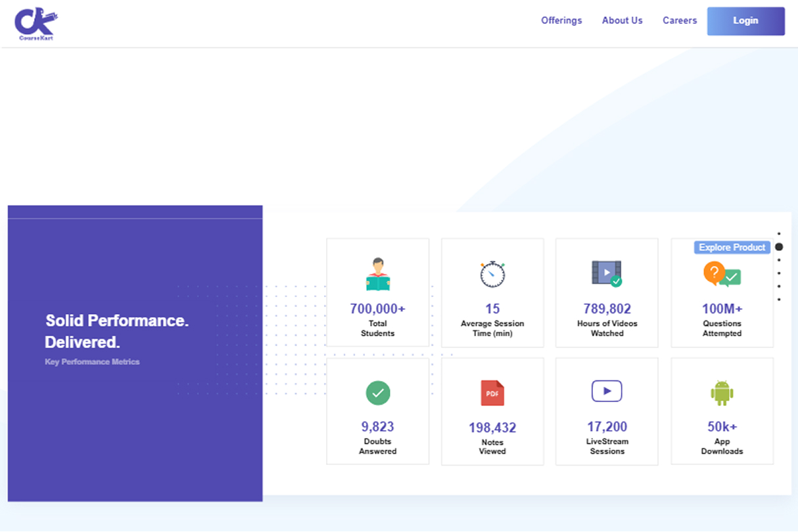Open the Offerings menu item
Image resolution: width=798 pixels, height=532 pixels.
pos(561,20)
